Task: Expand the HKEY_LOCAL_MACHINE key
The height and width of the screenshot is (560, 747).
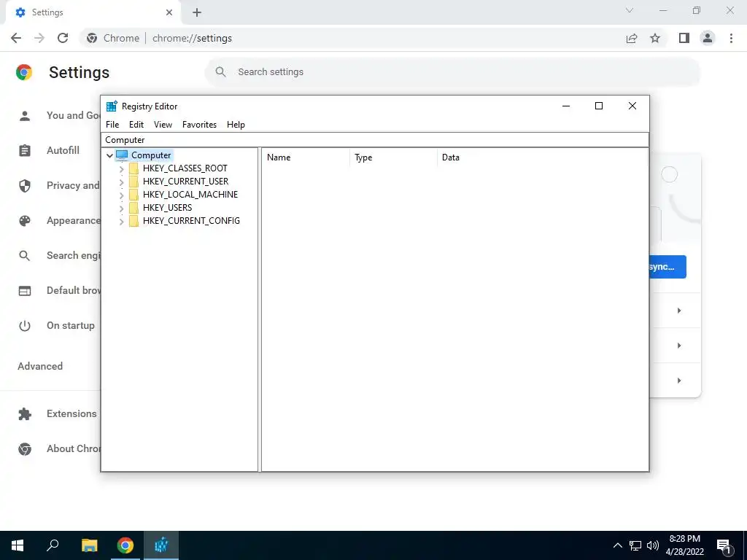Action: pyautogui.click(x=122, y=195)
